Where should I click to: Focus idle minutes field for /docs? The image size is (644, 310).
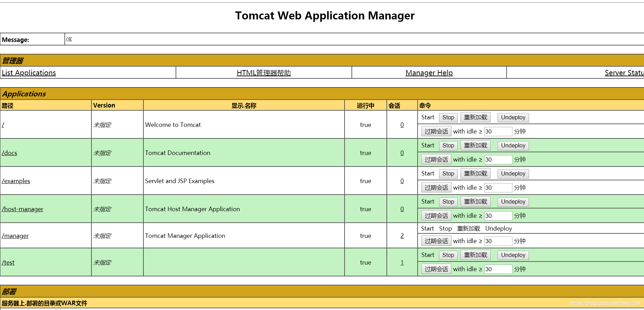point(498,160)
